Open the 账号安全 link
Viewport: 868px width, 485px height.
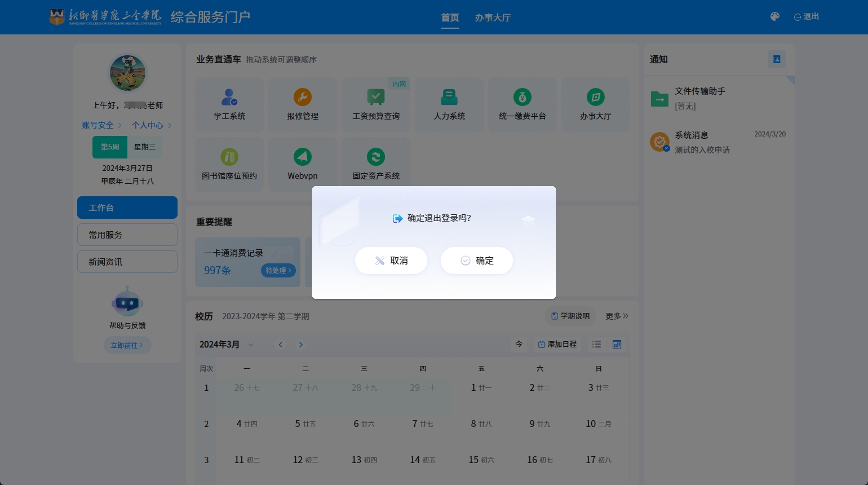[x=98, y=125]
